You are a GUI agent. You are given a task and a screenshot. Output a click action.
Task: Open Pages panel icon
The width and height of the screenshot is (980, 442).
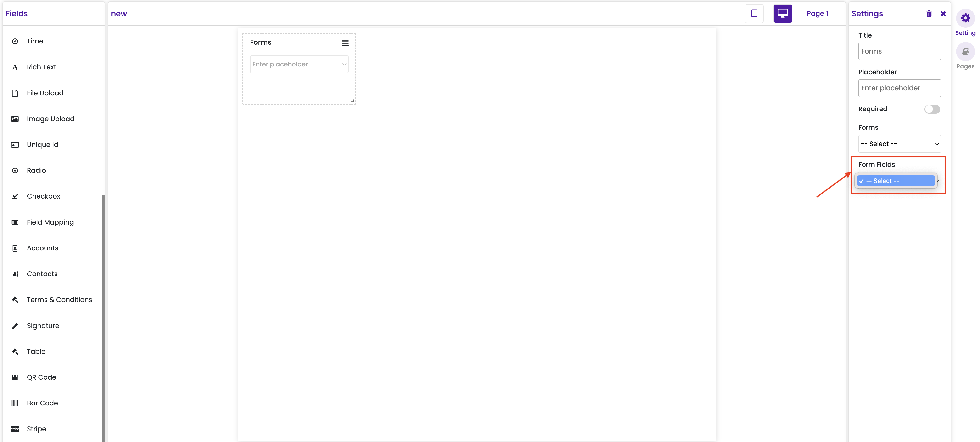[965, 52]
